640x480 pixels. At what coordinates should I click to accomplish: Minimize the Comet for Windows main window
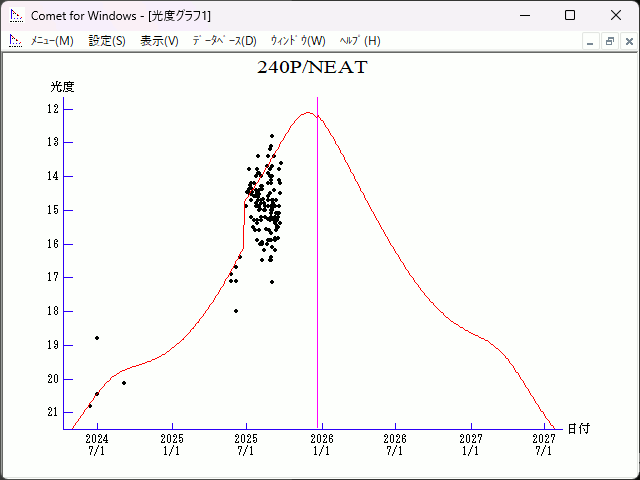pos(524,16)
